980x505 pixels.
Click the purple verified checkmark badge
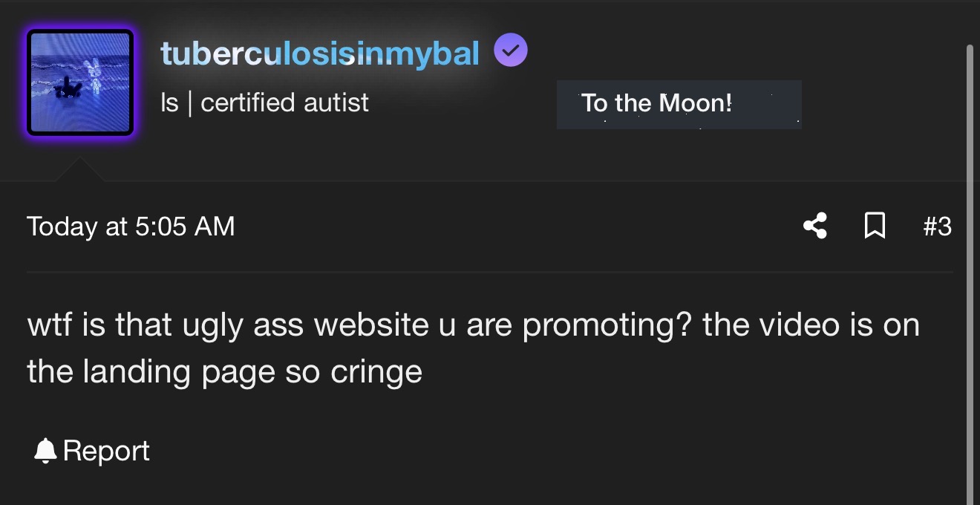[x=511, y=50]
